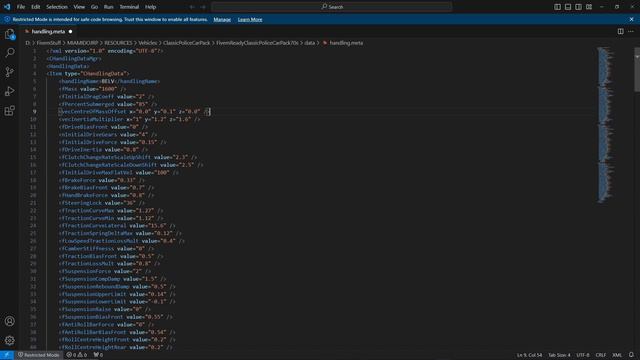The image size is (640, 360).
Task: Click the fSteeringLock value line
Action: point(103,203)
